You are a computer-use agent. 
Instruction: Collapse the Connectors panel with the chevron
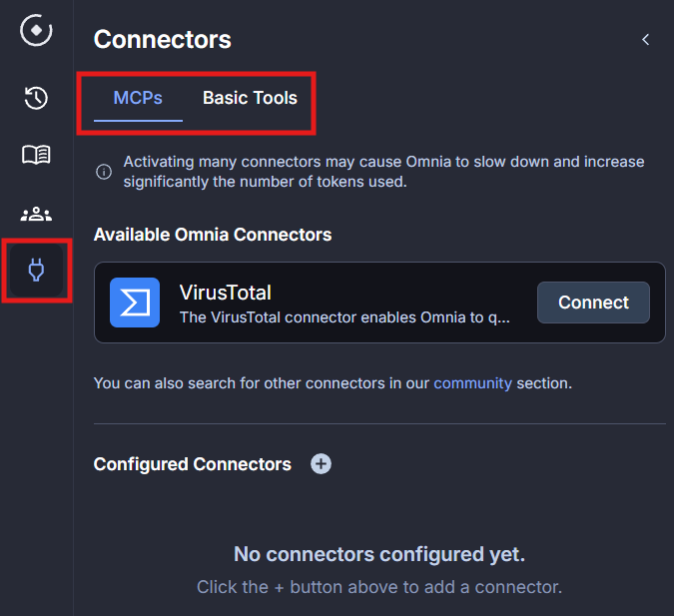[x=645, y=40]
